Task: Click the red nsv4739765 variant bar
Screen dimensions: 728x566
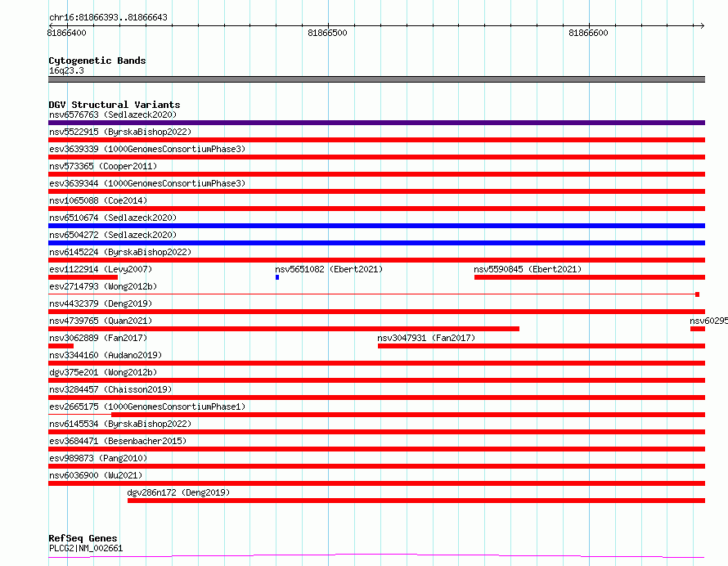Action: 284,329
